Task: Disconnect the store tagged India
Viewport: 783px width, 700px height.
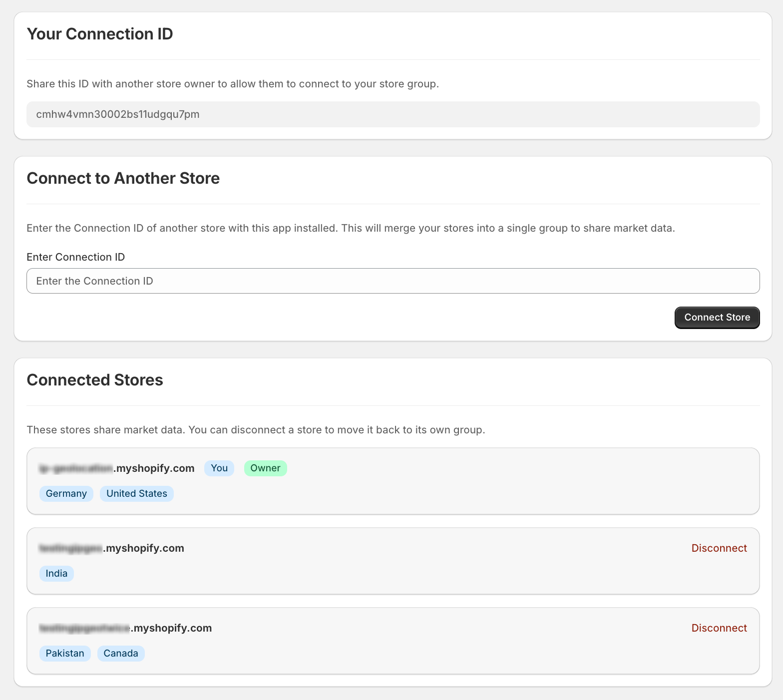Action: pos(719,548)
